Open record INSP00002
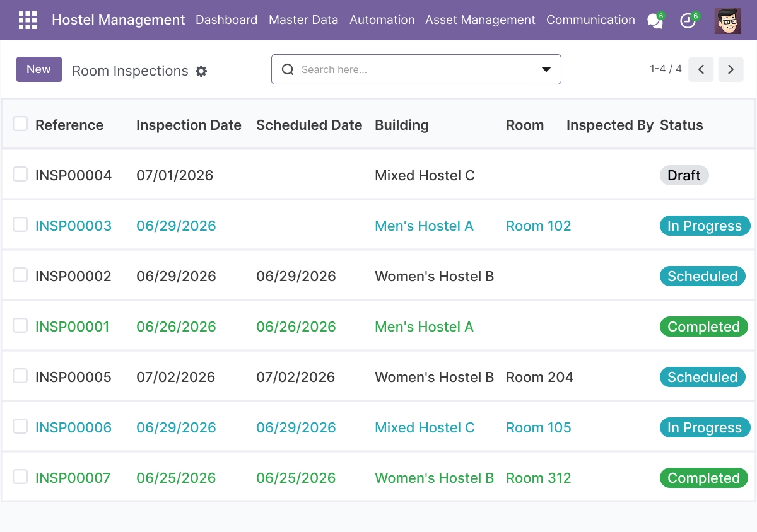 tap(73, 276)
